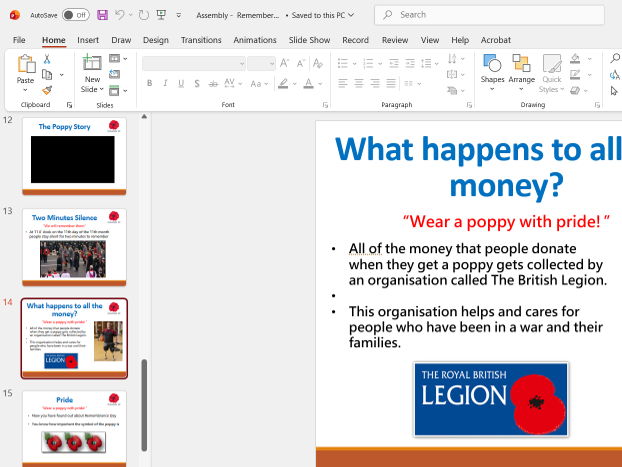
Task: Expand the Saved to this PC dropdown
Action: (351, 15)
